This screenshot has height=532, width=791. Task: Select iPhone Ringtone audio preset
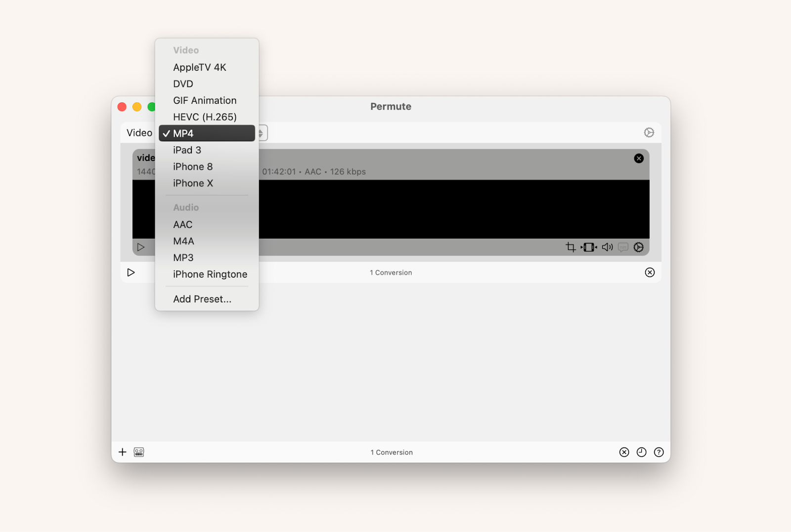click(x=210, y=274)
